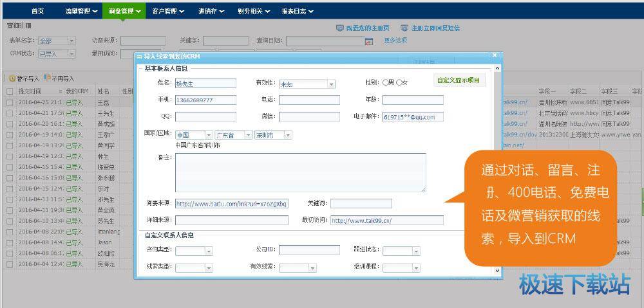Click the 电子邮件 field with qq.com address
The width and height of the screenshot is (644, 308).
pyautogui.click(x=413, y=117)
